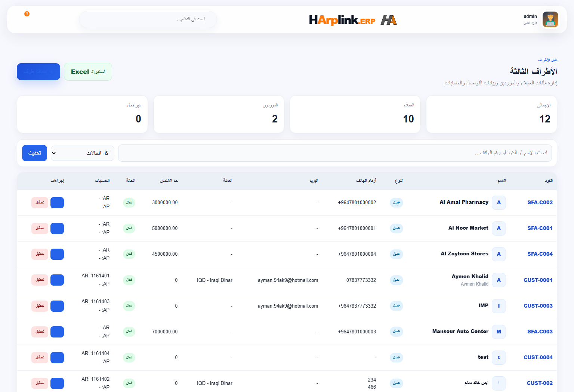Viewport: 574px width, 392px height.
Task: Click blue action button in CUST-0001 row
Action: (x=57, y=280)
